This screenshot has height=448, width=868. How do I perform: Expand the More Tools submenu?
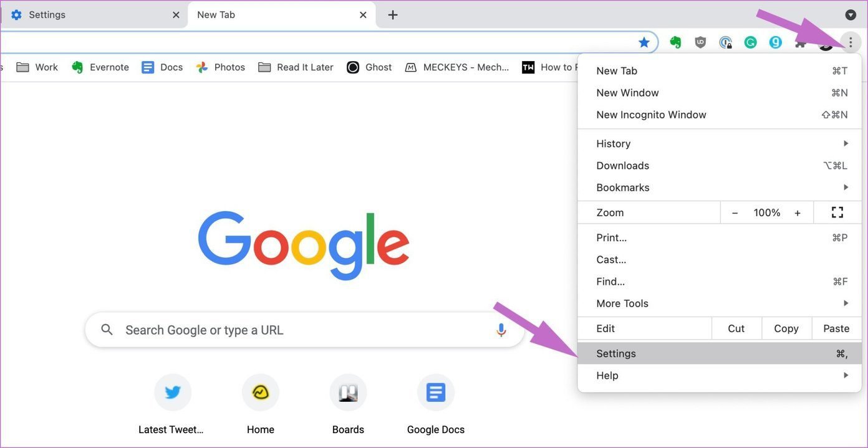[x=720, y=303]
